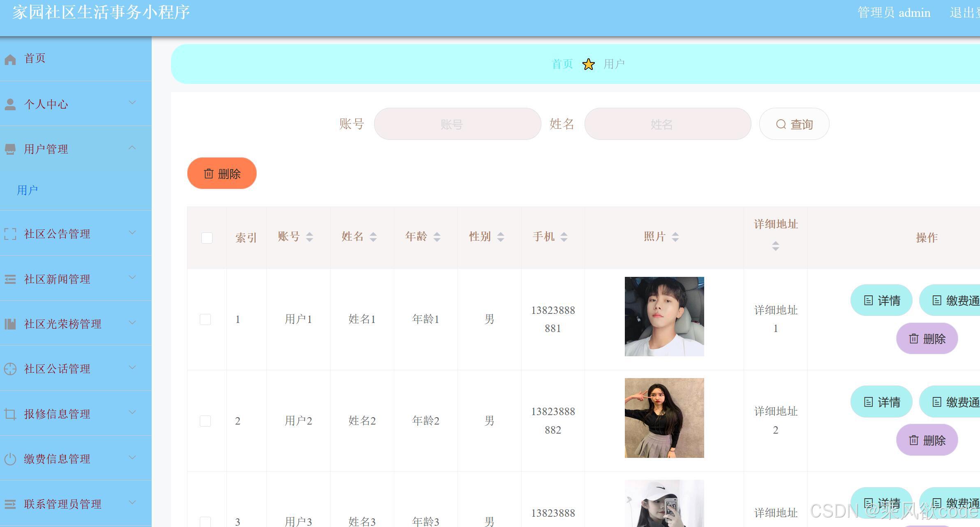Click the crosshair icon next to 社区公话管理

pyautogui.click(x=10, y=369)
